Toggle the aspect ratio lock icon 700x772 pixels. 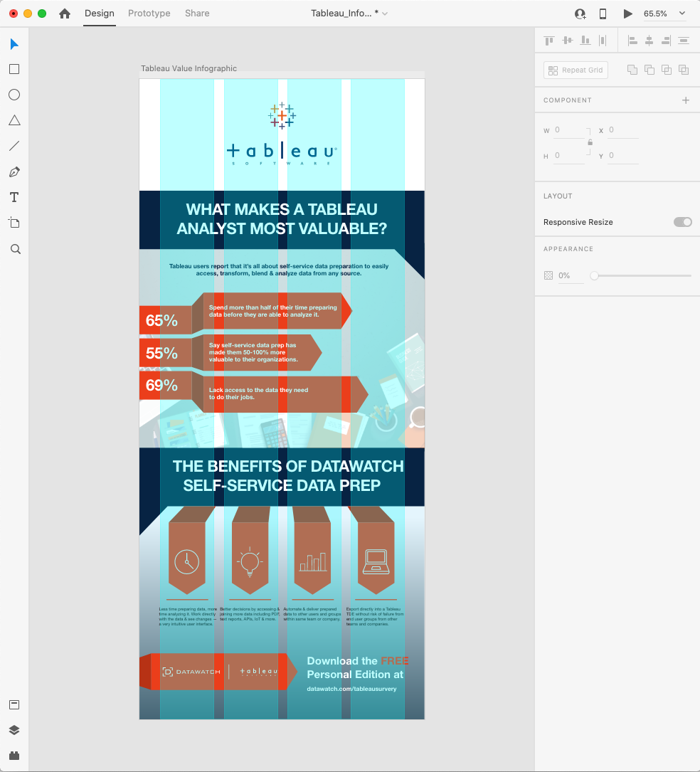(590, 142)
